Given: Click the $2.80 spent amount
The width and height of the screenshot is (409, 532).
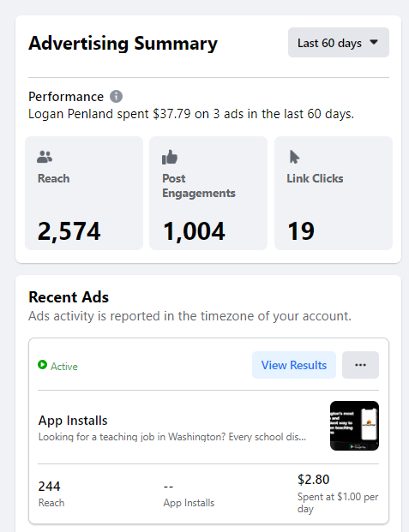Looking at the screenshot, I should click(x=313, y=480).
